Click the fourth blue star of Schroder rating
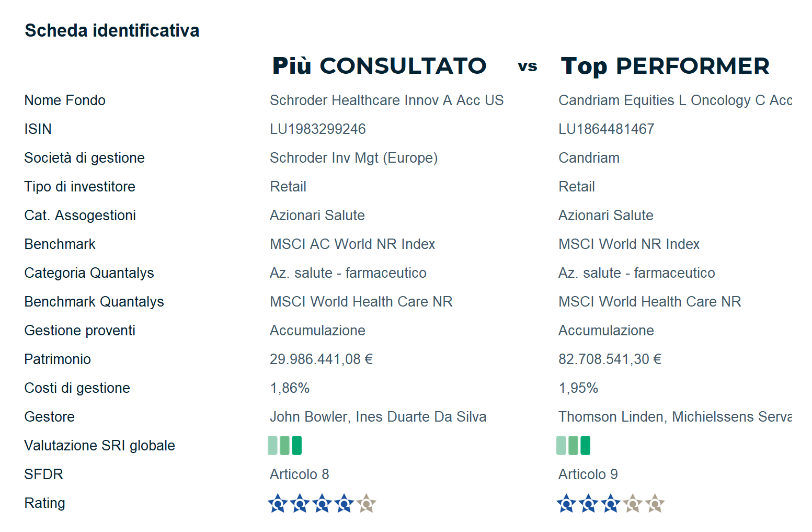Screen dimensions: 812x532 [344, 504]
